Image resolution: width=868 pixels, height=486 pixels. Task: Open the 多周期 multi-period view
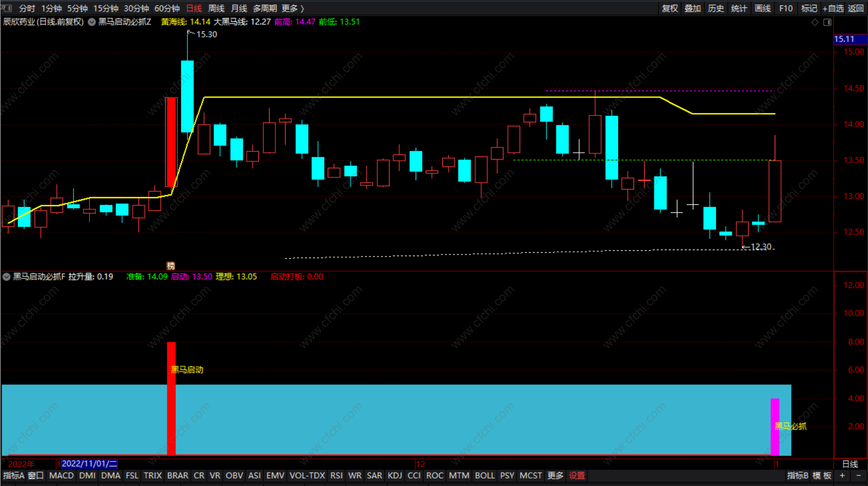click(265, 9)
